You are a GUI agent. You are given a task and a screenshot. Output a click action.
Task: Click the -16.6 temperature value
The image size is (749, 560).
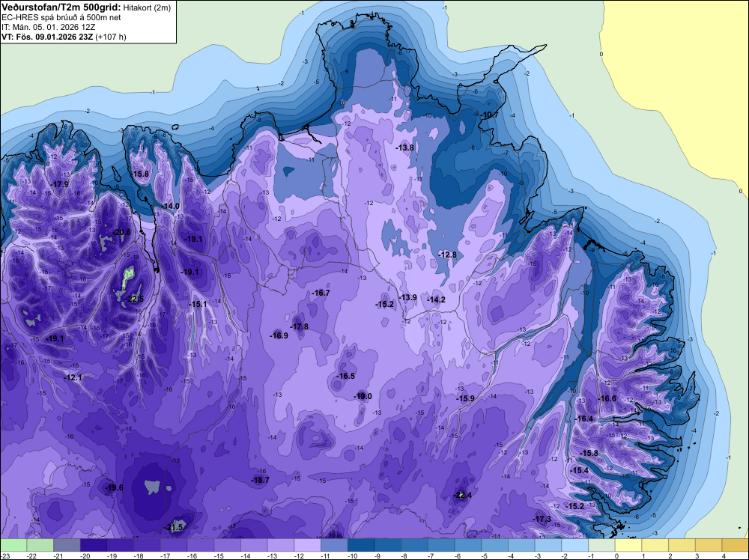point(607,398)
